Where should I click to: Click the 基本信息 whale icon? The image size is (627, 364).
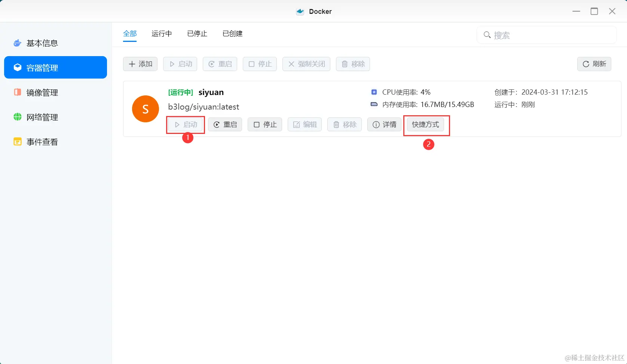17,43
